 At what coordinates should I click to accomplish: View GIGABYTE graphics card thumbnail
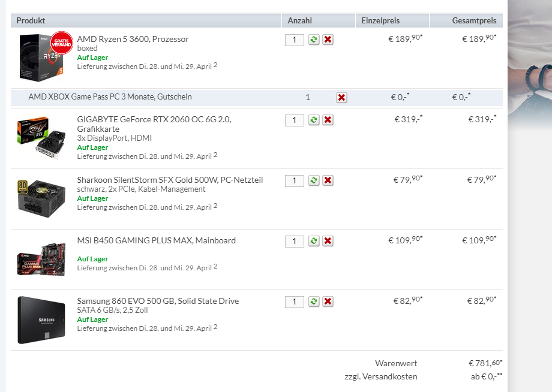[41, 138]
